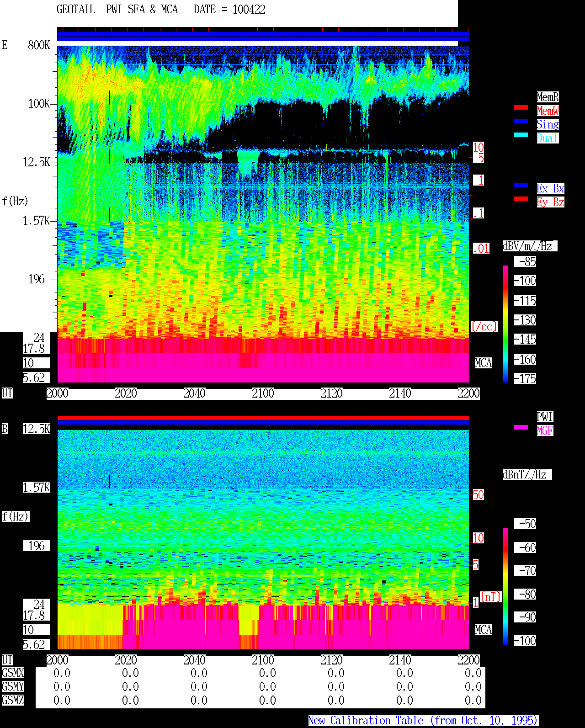
Task: Click the -50 magnetic scale value
Action: (525, 524)
